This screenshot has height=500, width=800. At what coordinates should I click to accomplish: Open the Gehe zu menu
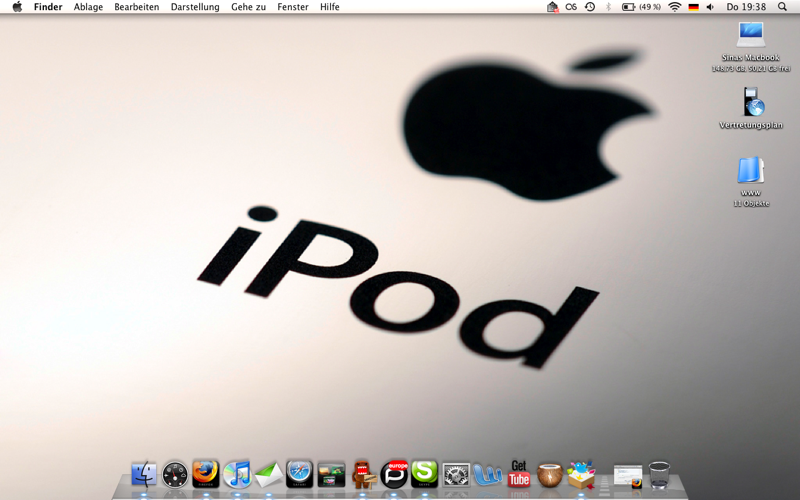(x=248, y=7)
